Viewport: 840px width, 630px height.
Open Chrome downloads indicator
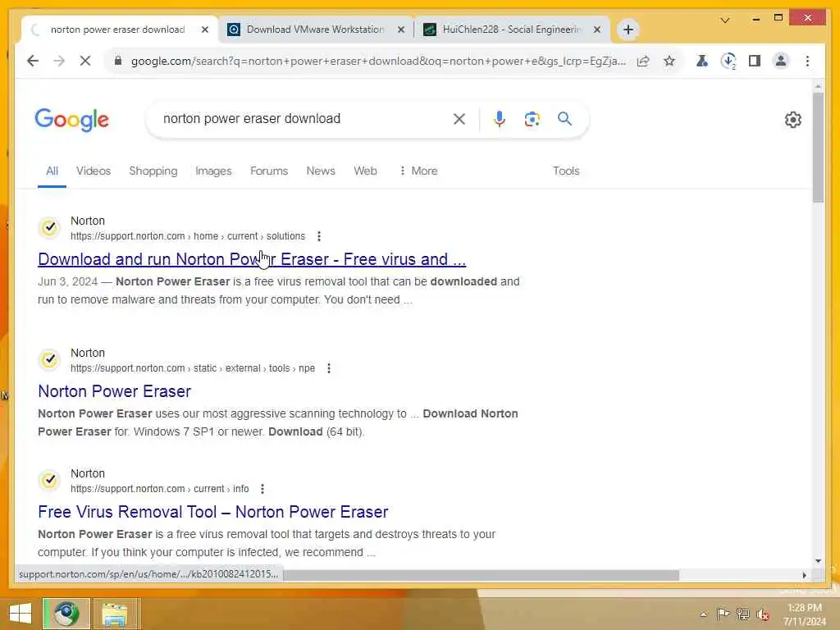(728, 61)
